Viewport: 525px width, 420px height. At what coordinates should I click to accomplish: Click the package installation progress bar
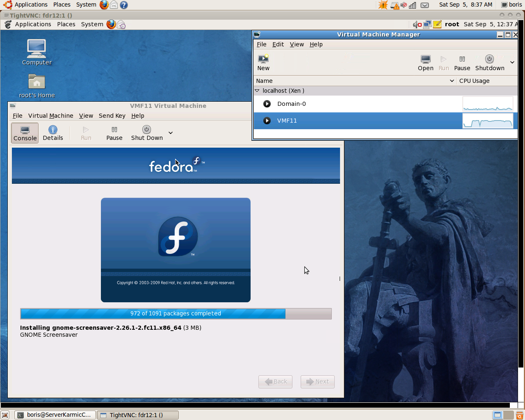pyautogui.click(x=176, y=313)
